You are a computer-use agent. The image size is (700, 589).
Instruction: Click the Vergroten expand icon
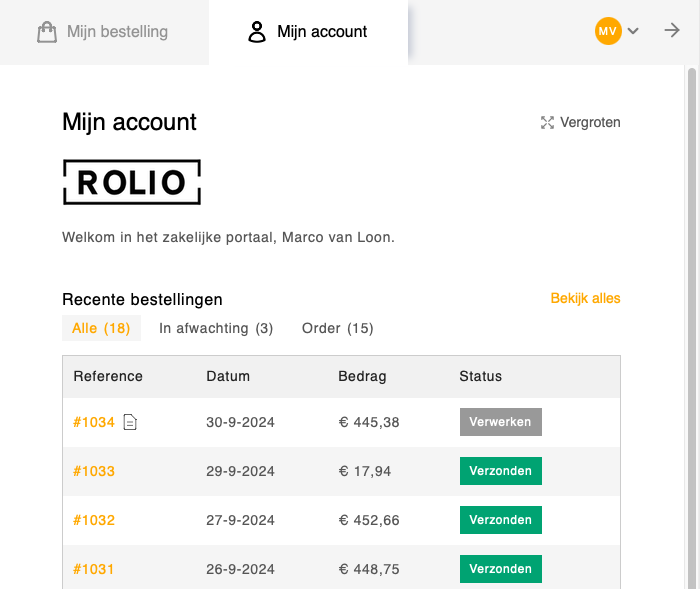547,123
